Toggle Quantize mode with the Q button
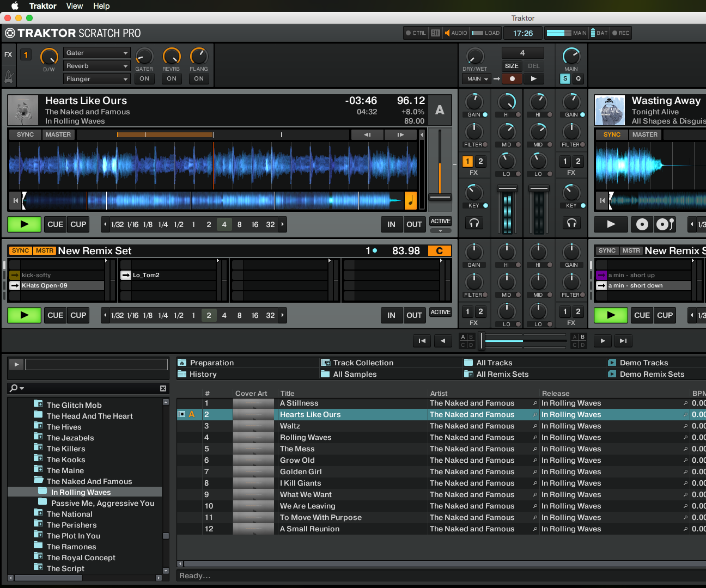The width and height of the screenshot is (706, 588). pyautogui.click(x=578, y=78)
